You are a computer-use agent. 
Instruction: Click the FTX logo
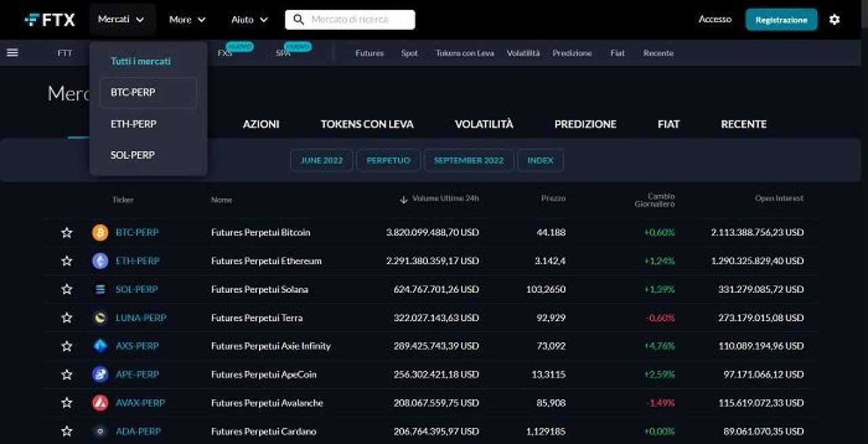(50, 20)
